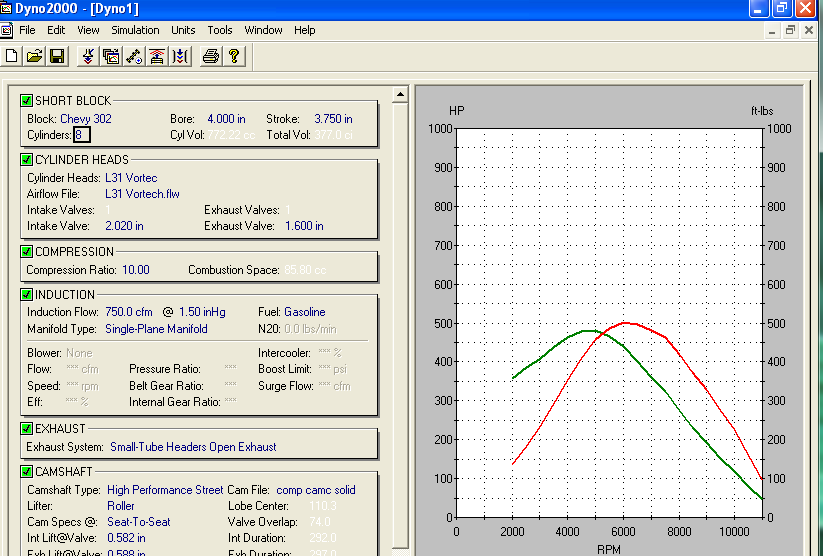This screenshot has width=823, height=556.
Task: Select the Fuel field showing Gasoline
Action: pyautogui.click(x=304, y=312)
